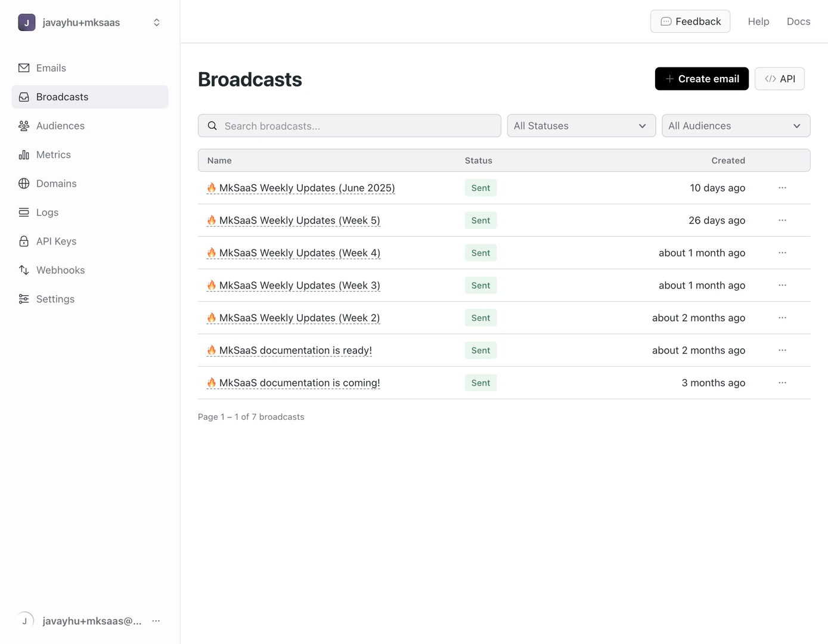Open Settings via its sliders icon
Viewport: 828px width, 644px height.
click(24, 299)
